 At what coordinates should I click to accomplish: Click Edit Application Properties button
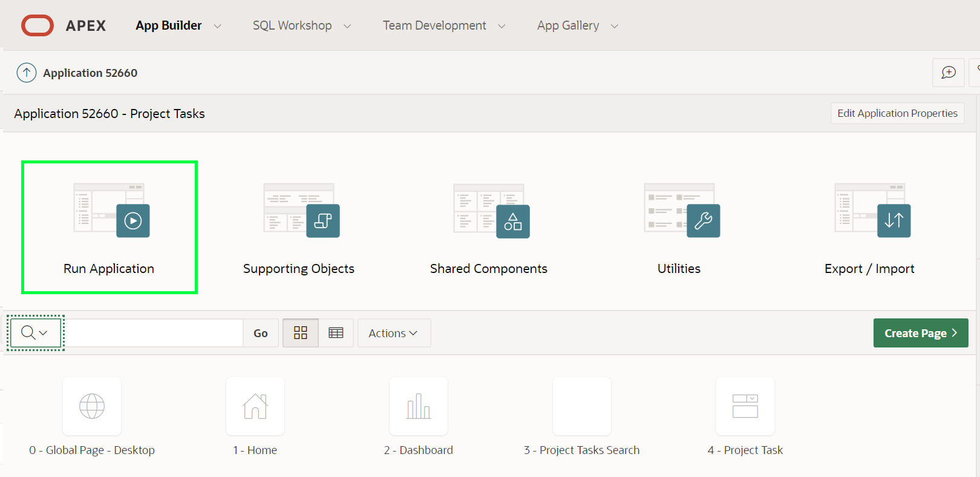(x=897, y=113)
